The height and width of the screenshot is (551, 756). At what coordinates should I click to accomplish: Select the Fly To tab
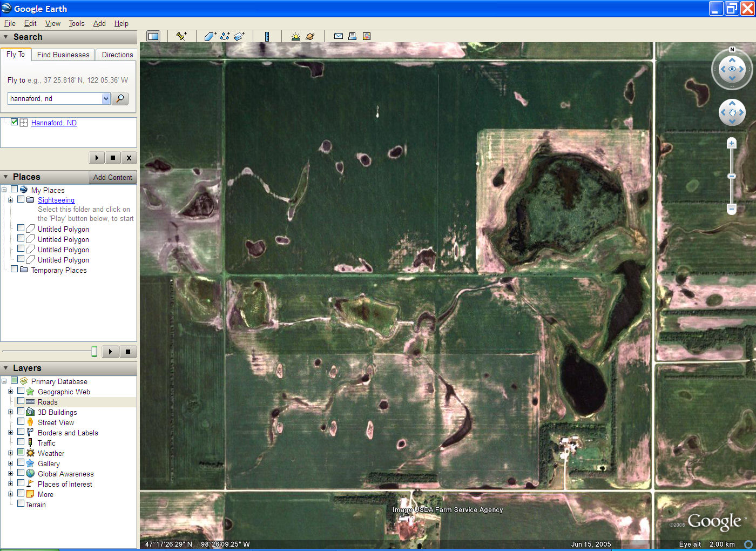pos(16,54)
